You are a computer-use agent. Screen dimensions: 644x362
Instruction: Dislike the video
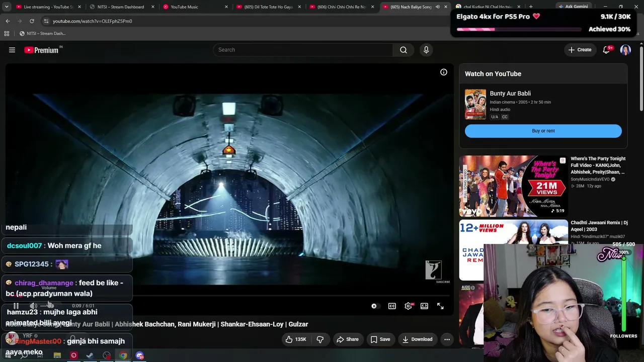pyautogui.click(x=320, y=339)
